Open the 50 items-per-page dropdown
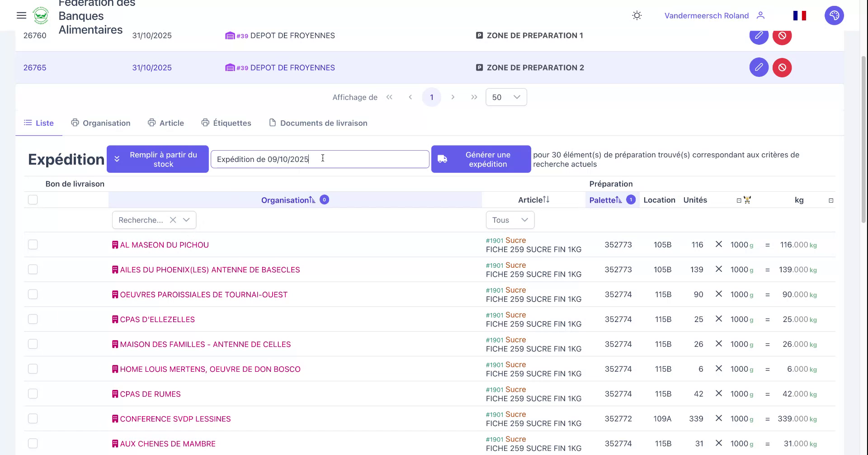The image size is (868, 455). click(505, 97)
